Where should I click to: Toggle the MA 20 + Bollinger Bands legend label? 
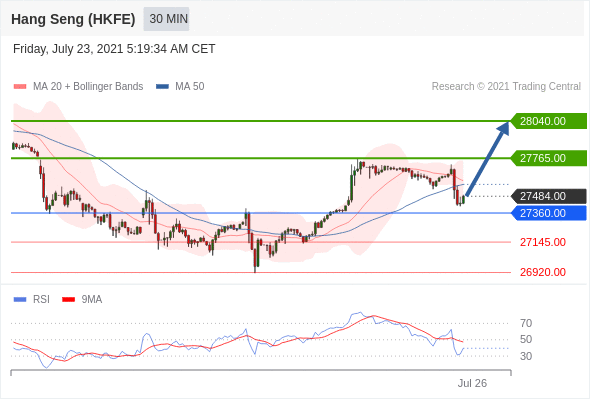(88, 87)
